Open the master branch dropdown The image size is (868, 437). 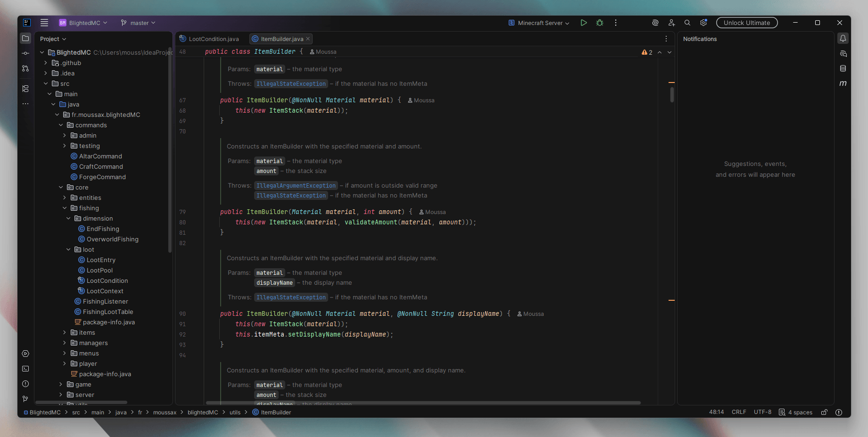[138, 23]
